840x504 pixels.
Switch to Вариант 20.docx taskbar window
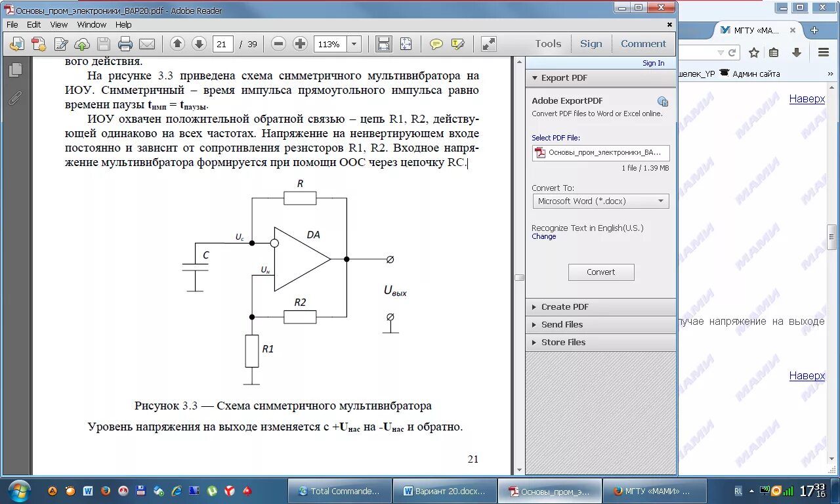click(x=444, y=491)
